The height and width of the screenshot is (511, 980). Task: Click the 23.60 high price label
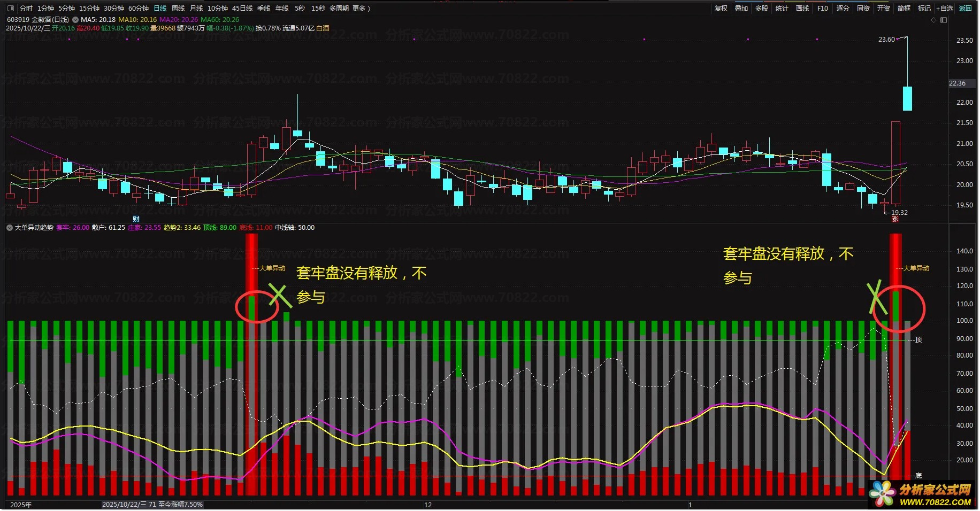click(x=886, y=40)
